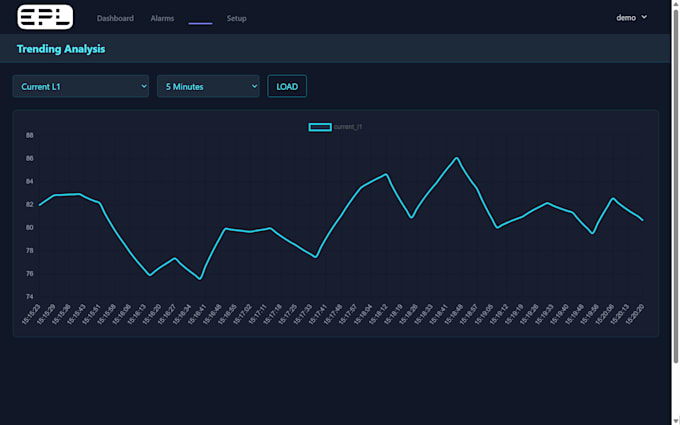The image size is (680, 425).
Task: Click the line's first point at 15:15:23
Action: point(40,205)
